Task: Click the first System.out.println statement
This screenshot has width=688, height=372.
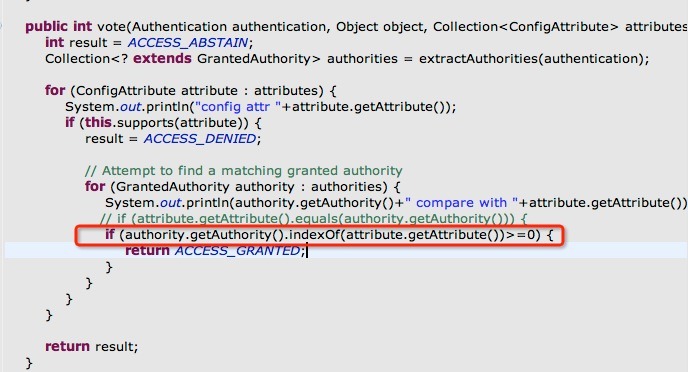Action: (261, 107)
